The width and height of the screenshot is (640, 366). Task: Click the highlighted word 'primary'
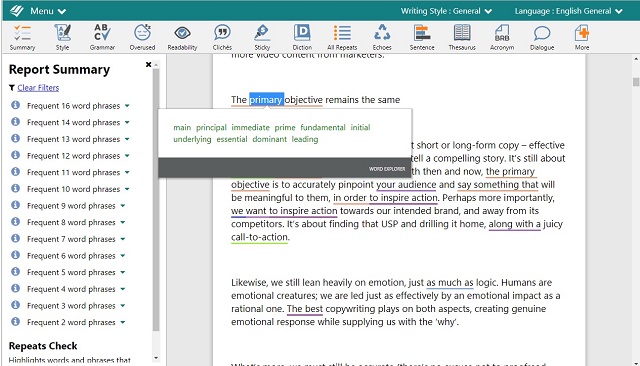(266, 100)
